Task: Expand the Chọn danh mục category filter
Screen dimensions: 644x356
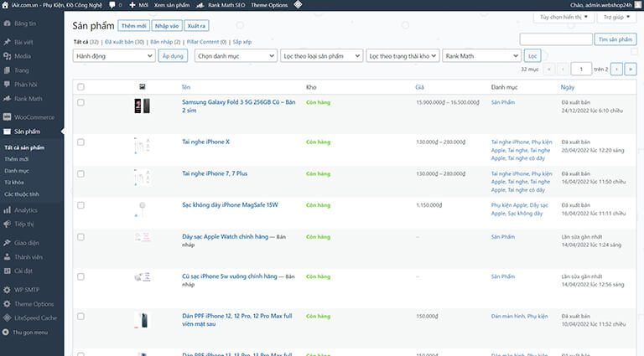Action: tap(235, 55)
